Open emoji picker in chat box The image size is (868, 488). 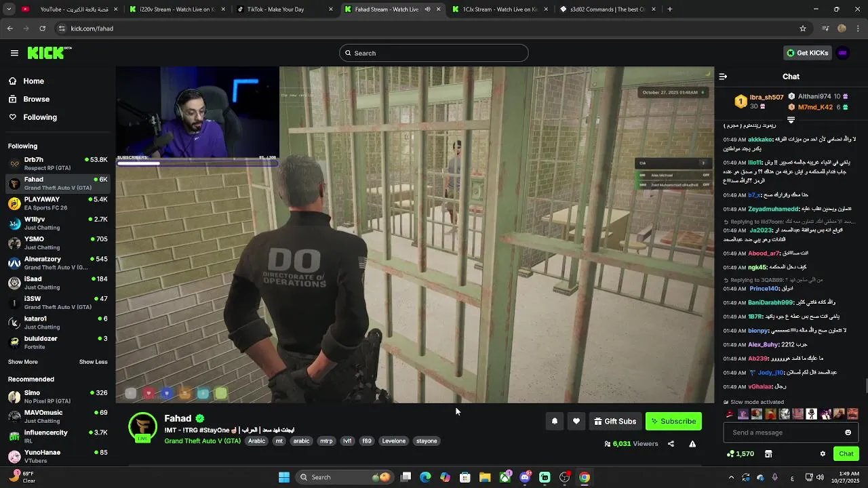click(848, 432)
